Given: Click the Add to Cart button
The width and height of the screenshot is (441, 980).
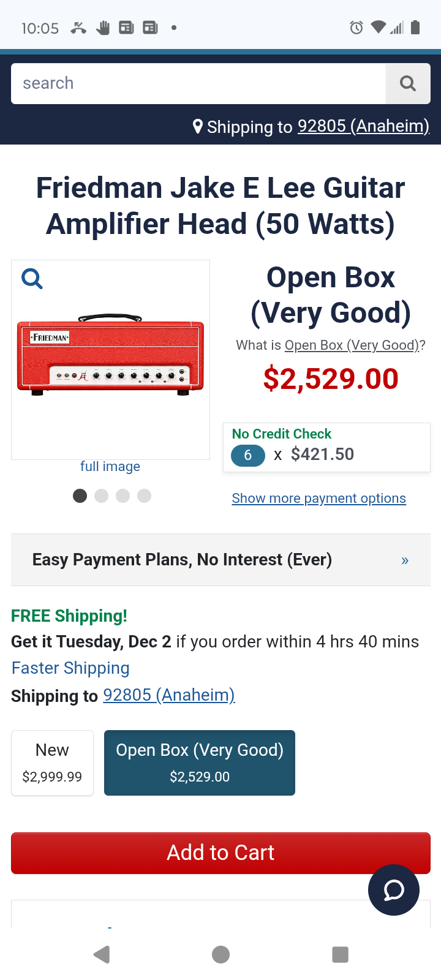Looking at the screenshot, I should coord(221,853).
